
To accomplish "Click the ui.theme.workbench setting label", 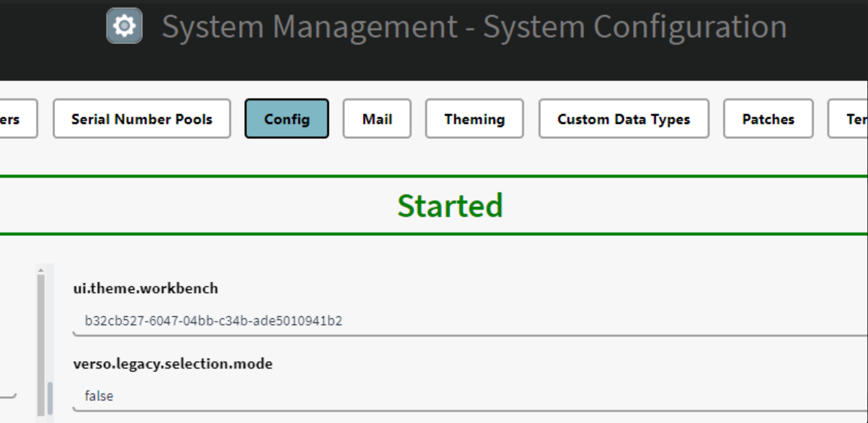I will coord(146,289).
